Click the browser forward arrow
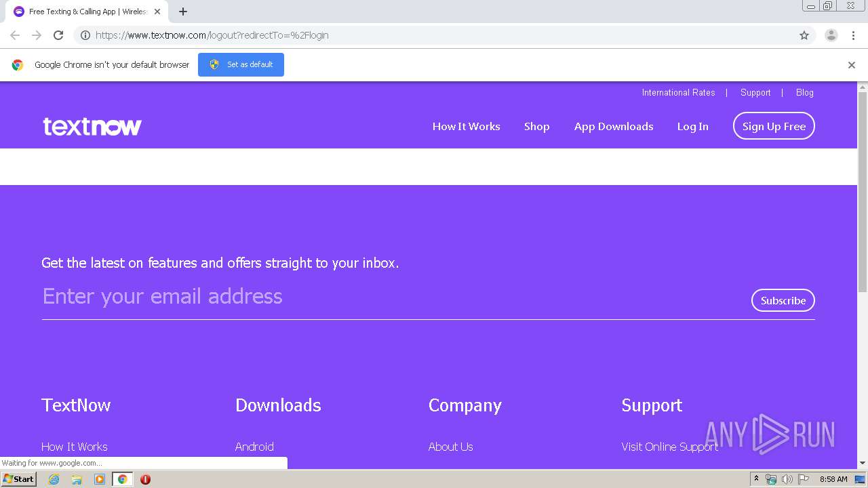868x488 pixels. (x=37, y=35)
